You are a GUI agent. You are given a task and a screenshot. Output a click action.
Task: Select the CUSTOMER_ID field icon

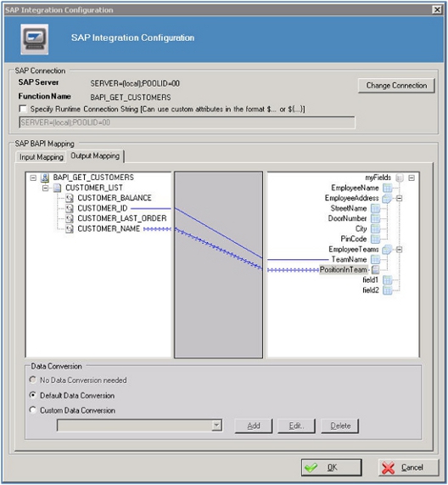[x=70, y=208]
